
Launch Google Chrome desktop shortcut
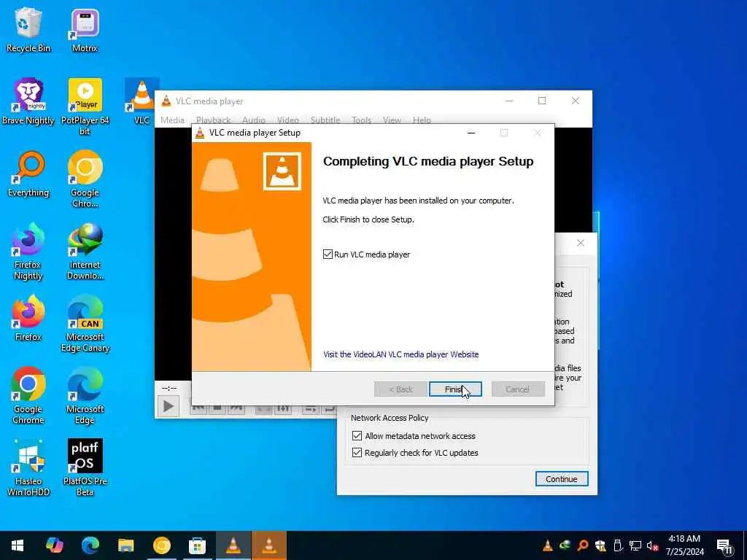[28, 396]
